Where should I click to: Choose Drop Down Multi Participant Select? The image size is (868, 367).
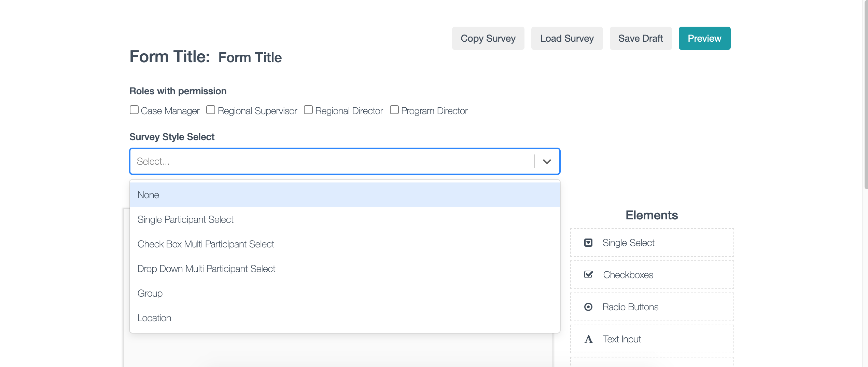206,269
